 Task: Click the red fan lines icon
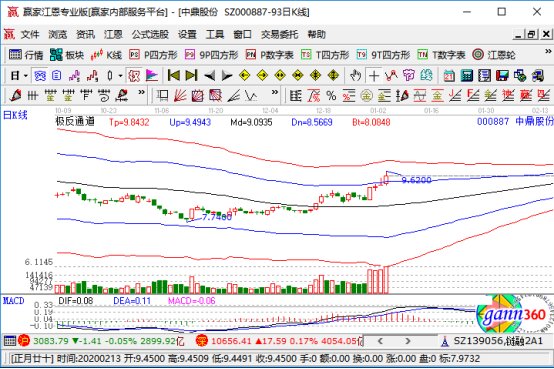pyautogui.click(x=180, y=95)
